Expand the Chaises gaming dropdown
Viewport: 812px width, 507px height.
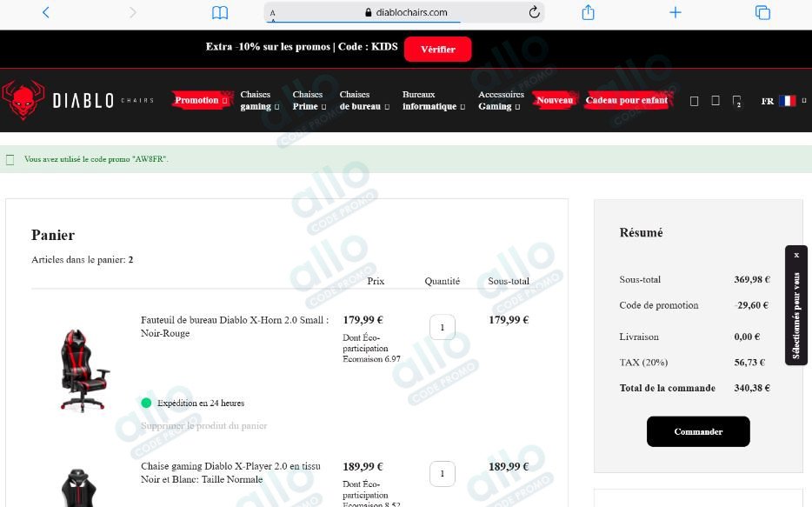point(259,101)
